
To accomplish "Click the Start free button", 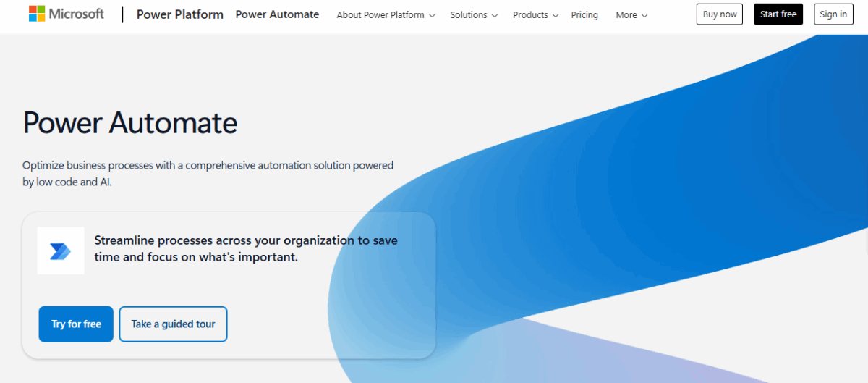I will [x=778, y=14].
